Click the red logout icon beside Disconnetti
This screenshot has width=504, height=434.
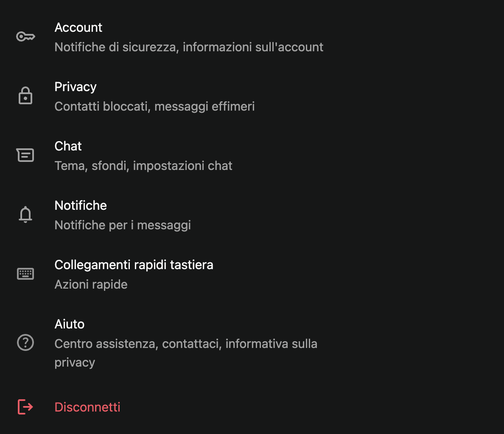point(25,407)
